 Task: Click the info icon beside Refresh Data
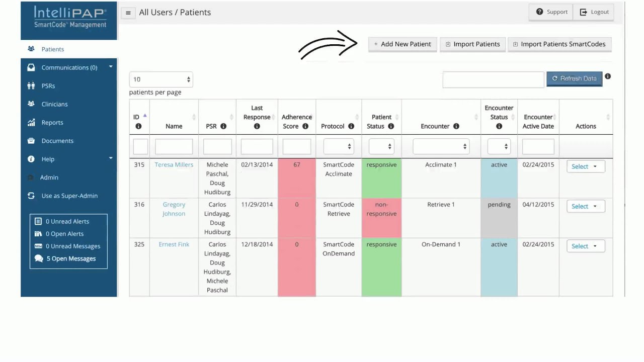pos(608,76)
